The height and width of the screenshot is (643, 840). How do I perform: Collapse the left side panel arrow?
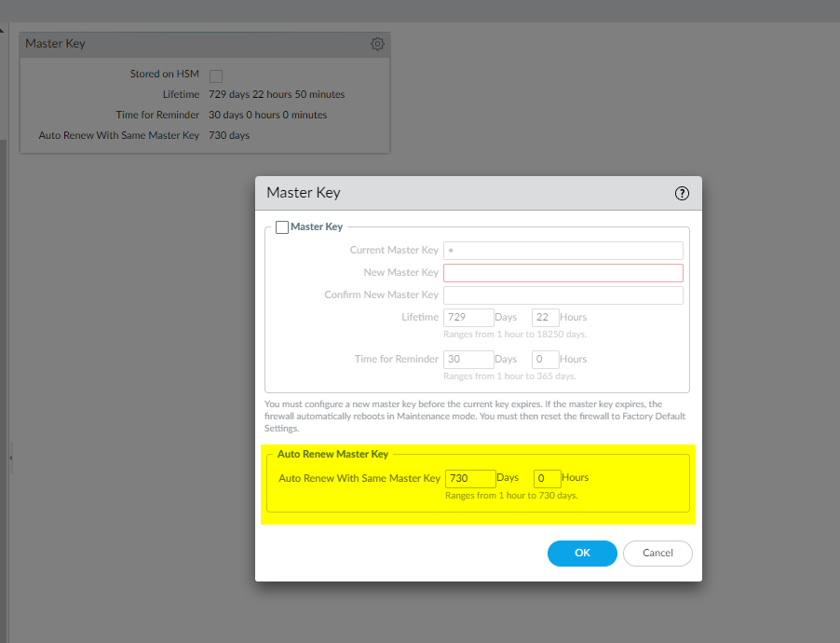click(11, 458)
